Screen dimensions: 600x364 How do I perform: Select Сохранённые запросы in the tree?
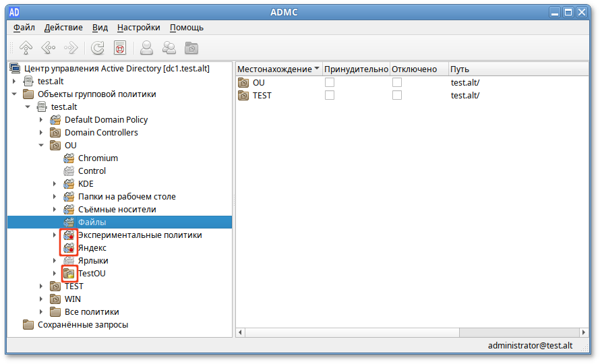82,325
